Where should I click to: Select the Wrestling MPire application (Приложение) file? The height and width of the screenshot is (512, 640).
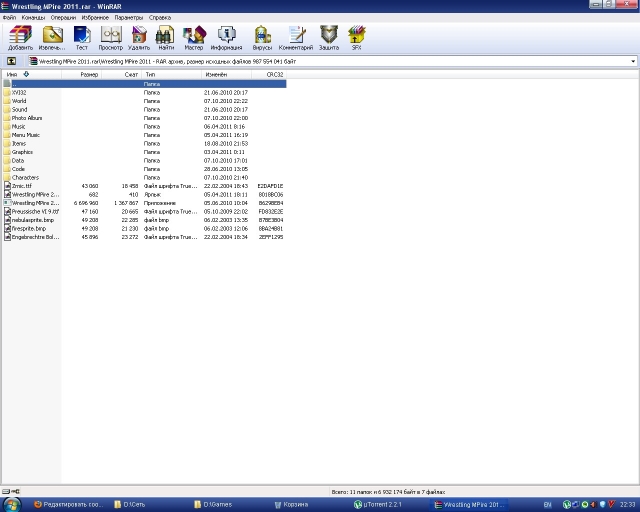coord(144,203)
